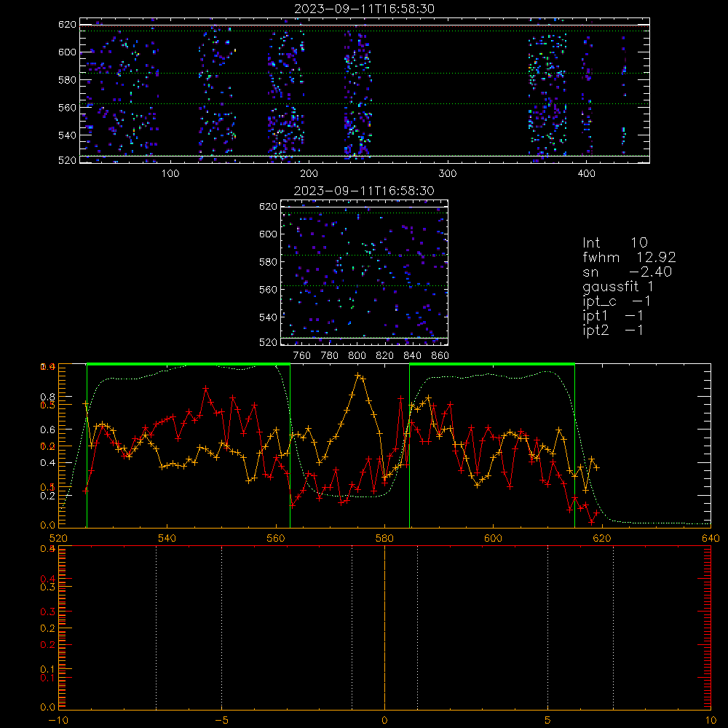Screen dimensions: 728x728
Task: Click the right thick green bar atop profile plot
Action: pyautogui.click(x=492, y=364)
